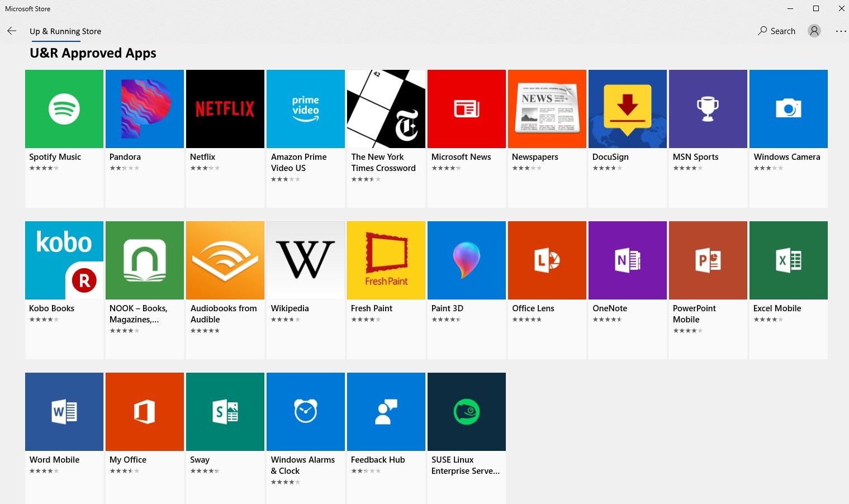
Task: Go back using the back arrow
Action: [x=12, y=31]
